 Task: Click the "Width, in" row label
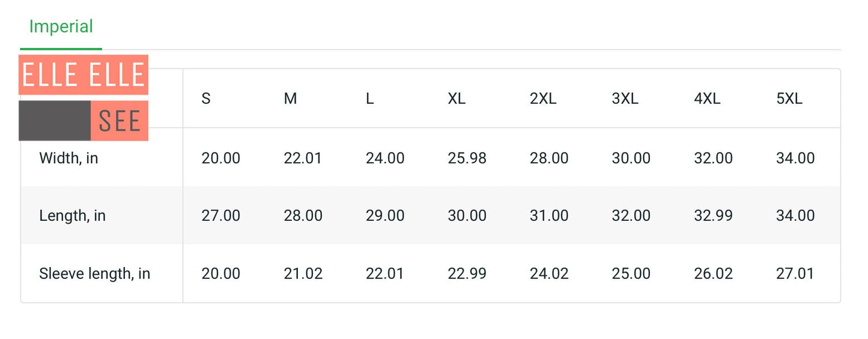68,158
